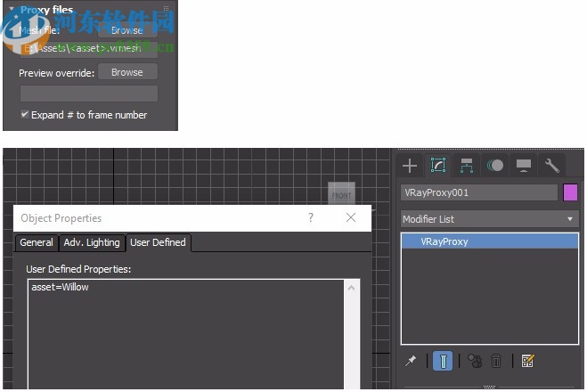This screenshot has width=587, height=392.
Task: Switch to the Adv. Lighting tab
Action: pos(92,242)
